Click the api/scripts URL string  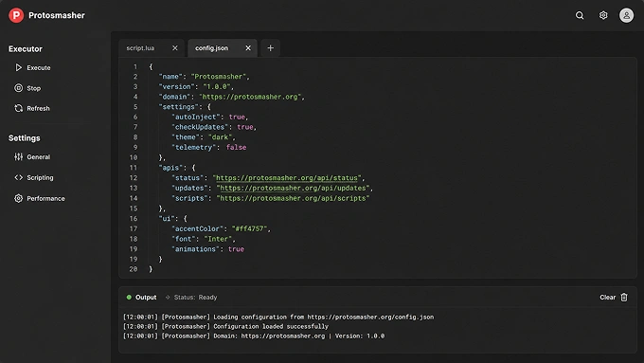pyautogui.click(x=293, y=198)
